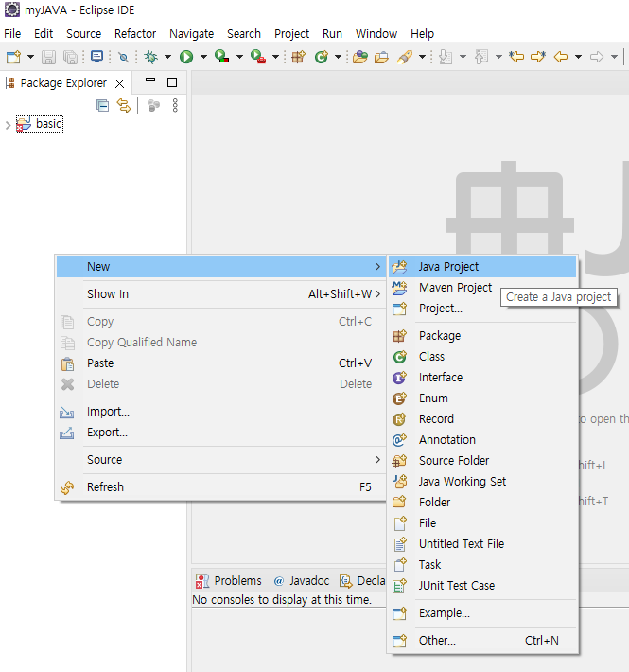The image size is (629, 672).
Task: Choose Refresh from the context menu
Action: [x=221, y=486]
